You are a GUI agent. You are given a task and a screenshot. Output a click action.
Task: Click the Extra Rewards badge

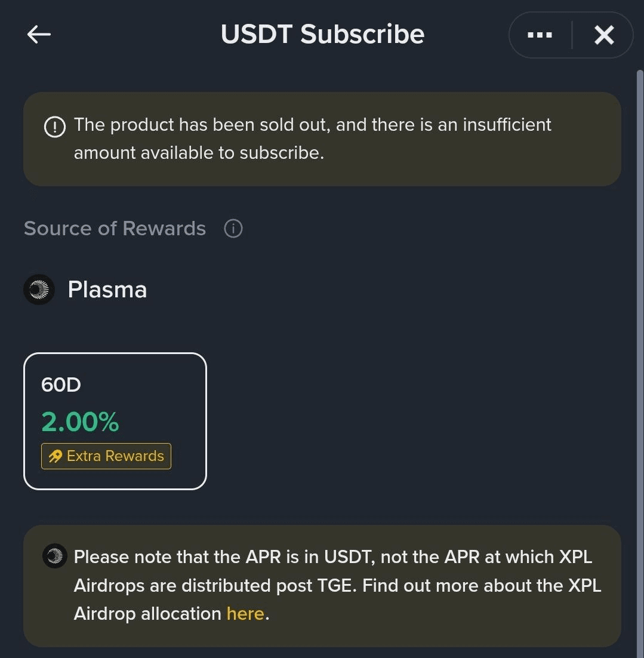[106, 456]
